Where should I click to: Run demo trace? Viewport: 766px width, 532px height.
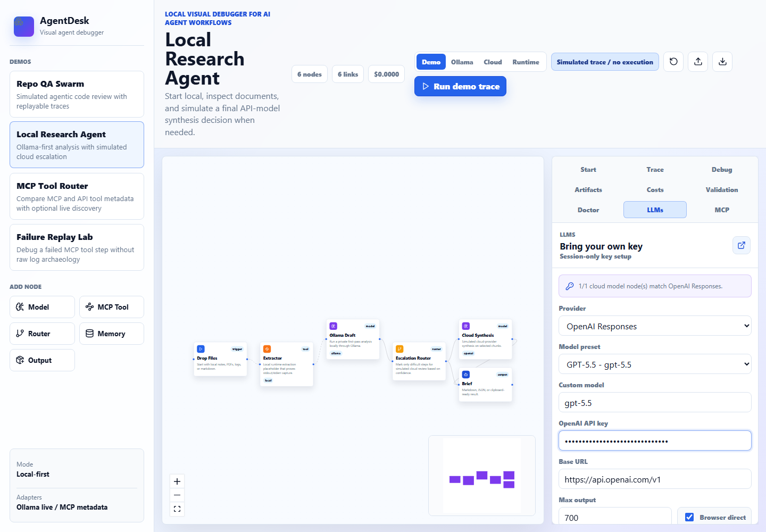[460, 86]
